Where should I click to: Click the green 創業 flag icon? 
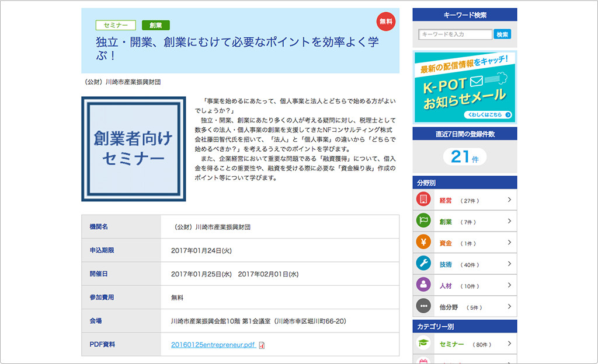pos(423,221)
